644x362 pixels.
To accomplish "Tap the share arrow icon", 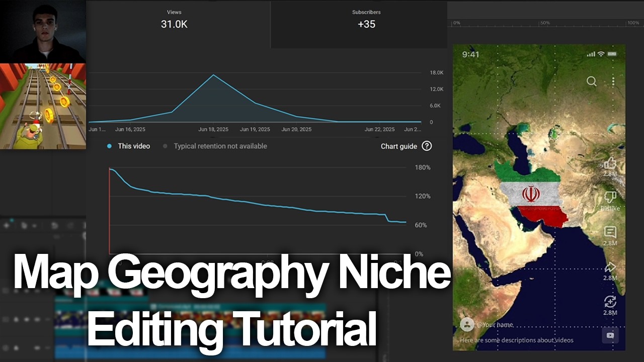I will [610, 266].
